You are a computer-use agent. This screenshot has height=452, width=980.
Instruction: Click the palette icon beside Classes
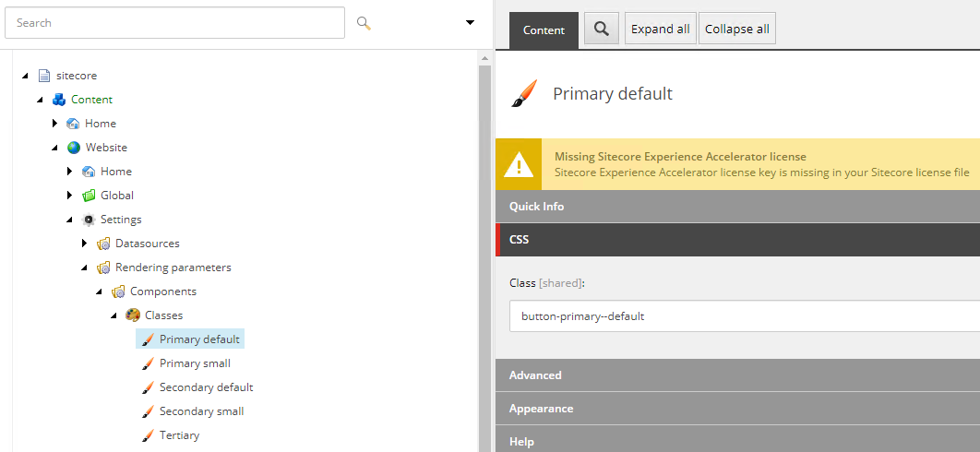[133, 315]
